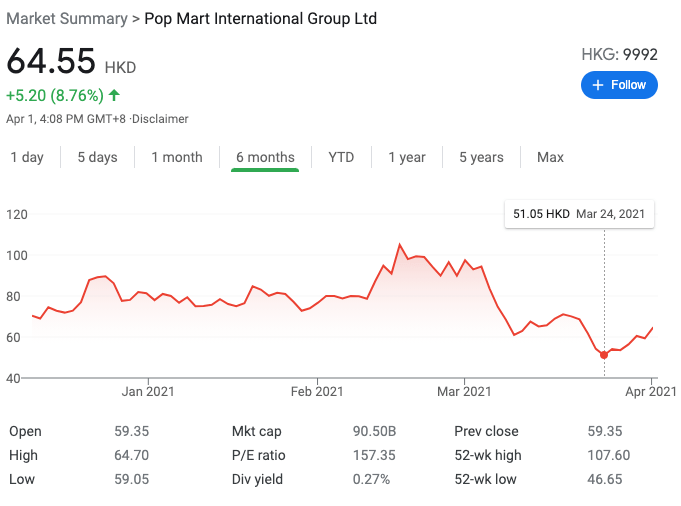Click the Div yield value 0.27%
Screen dimensions: 681x506
tap(371, 479)
